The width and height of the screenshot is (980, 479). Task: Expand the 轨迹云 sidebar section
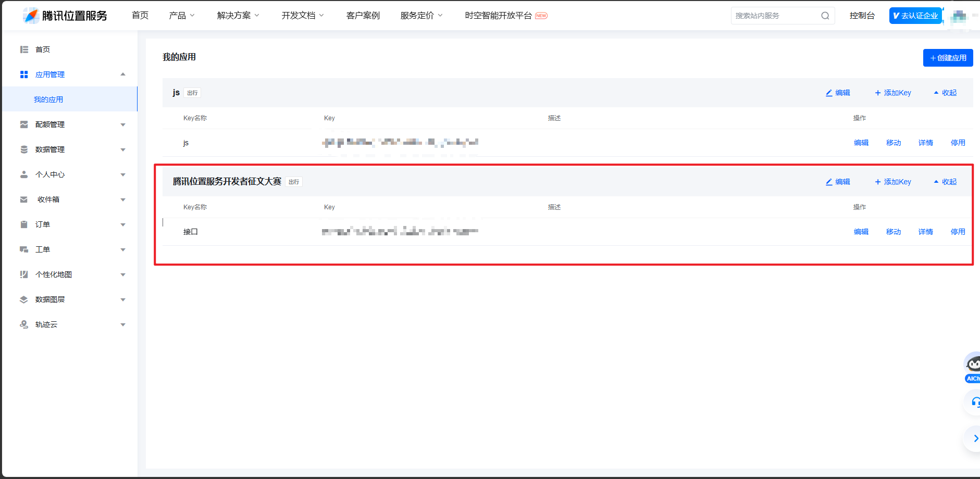click(x=123, y=325)
